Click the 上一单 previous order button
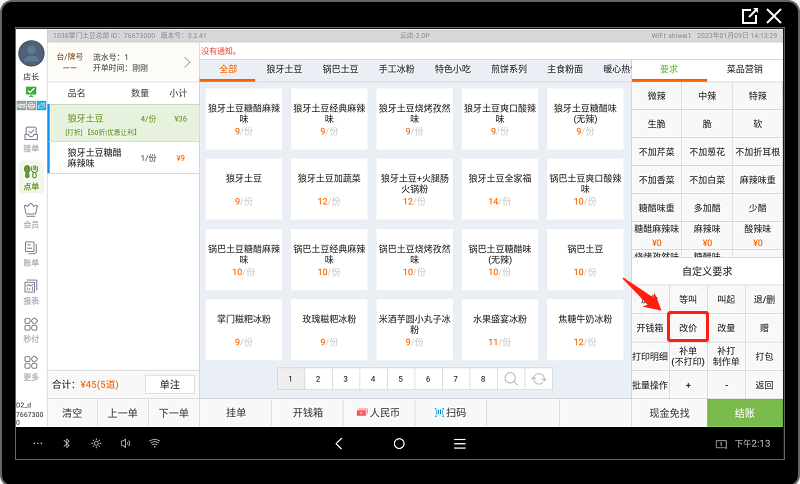 point(122,413)
